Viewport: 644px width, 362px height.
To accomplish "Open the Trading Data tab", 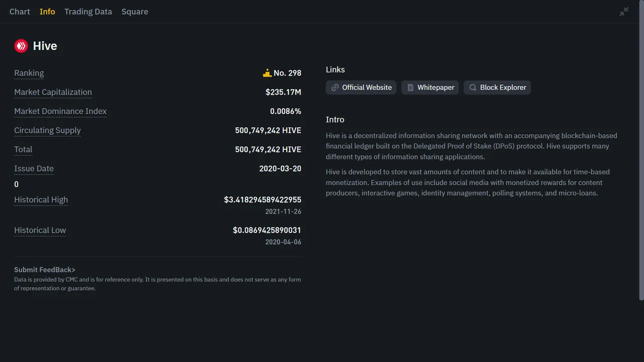I will pos(88,12).
